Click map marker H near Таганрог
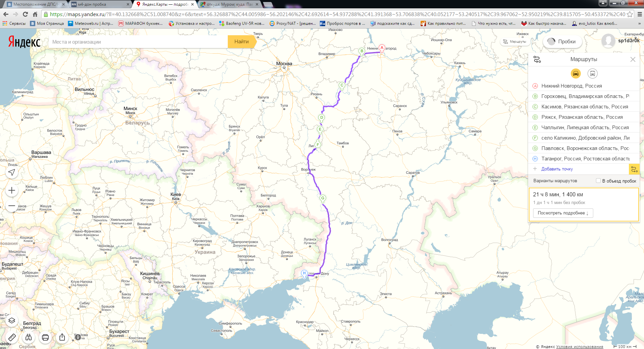Screen dimensions: 644x349 [x=304, y=273]
